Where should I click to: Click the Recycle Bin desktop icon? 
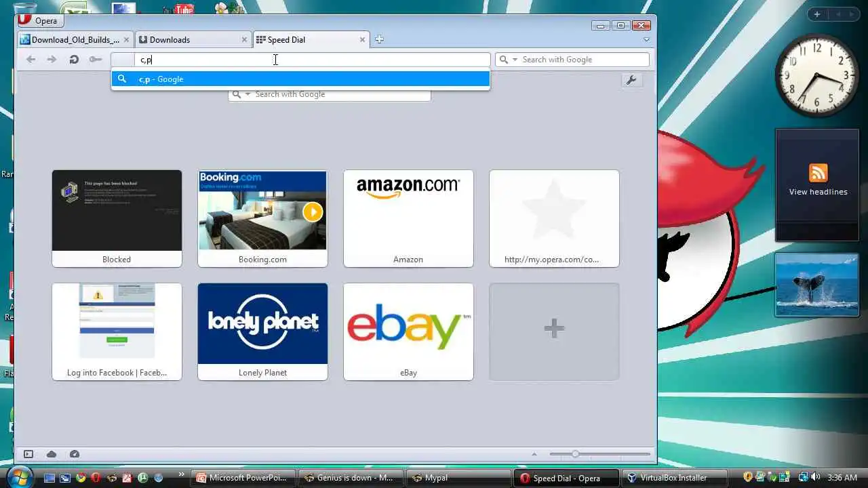coord(24,9)
